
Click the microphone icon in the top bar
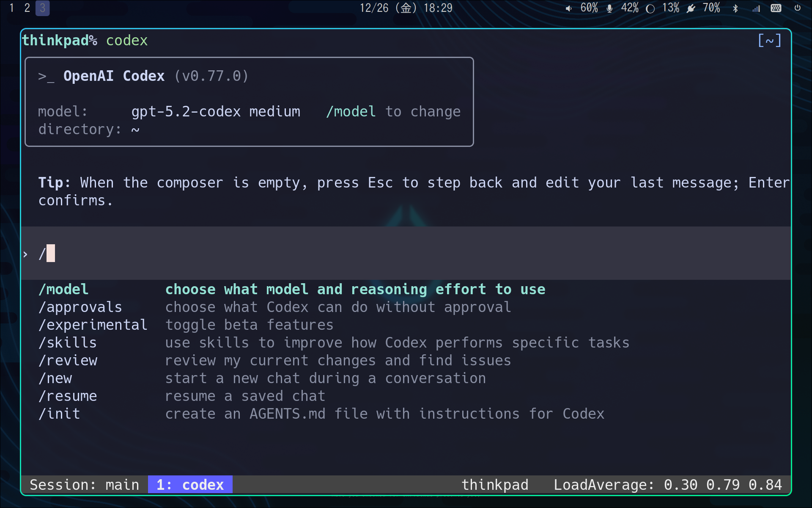(609, 8)
